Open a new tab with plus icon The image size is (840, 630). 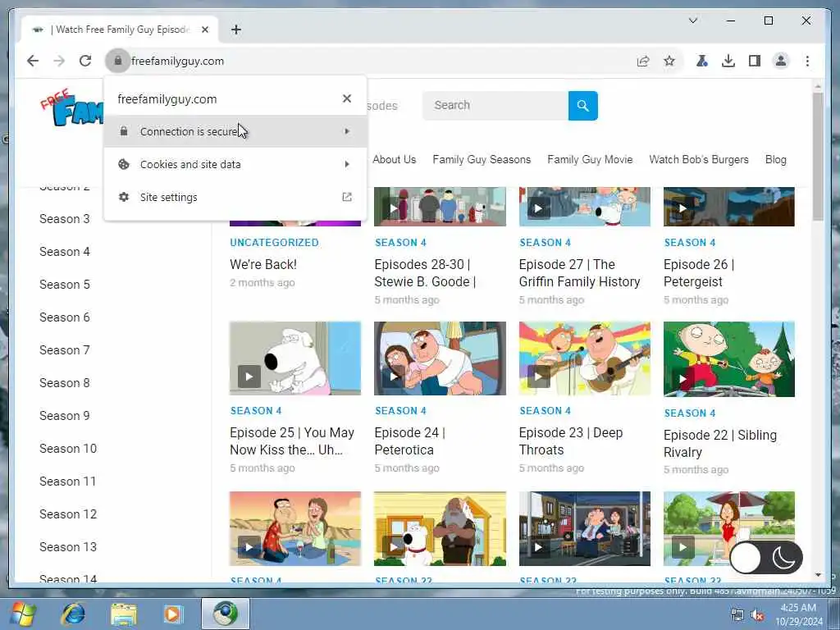coord(236,30)
